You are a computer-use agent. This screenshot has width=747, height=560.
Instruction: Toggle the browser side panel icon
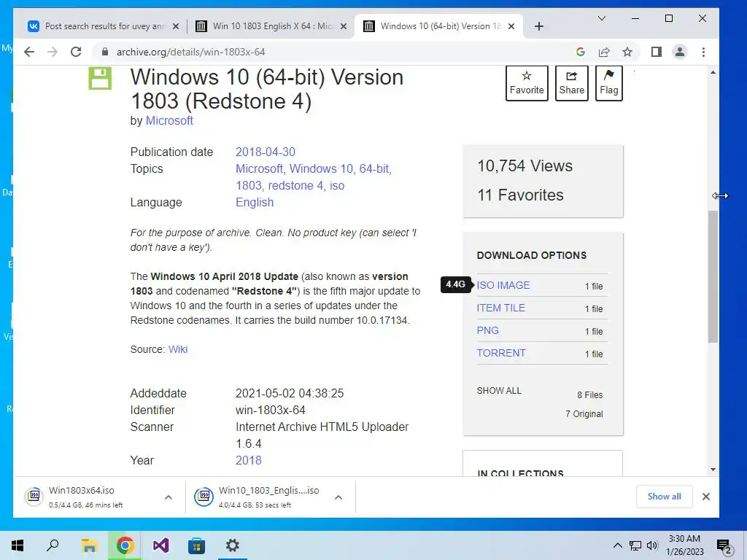[657, 52]
